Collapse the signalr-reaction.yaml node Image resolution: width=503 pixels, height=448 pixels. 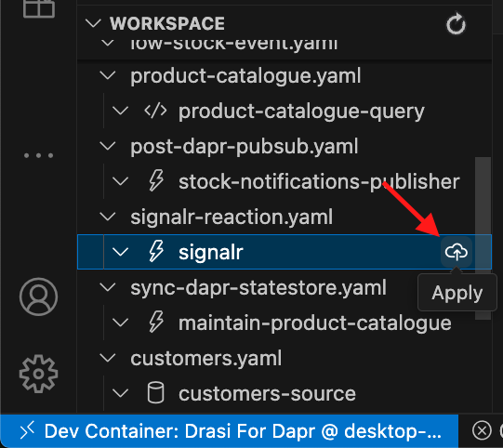point(108,217)
